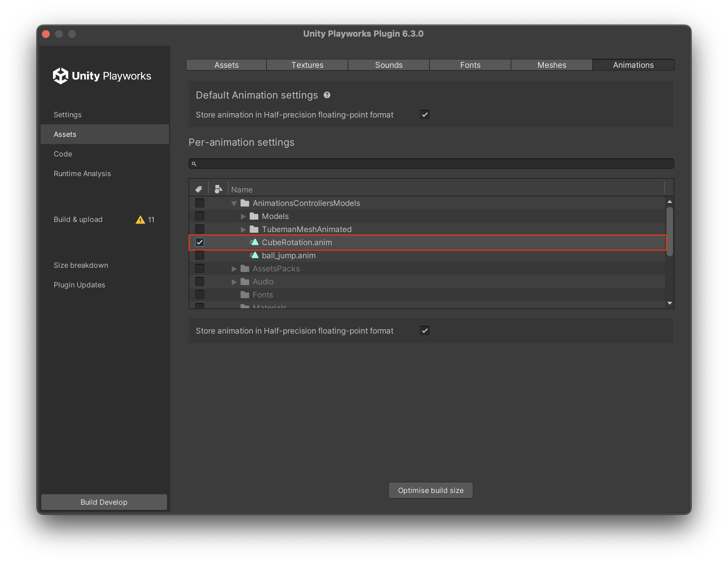Click the override settings column header icon
728x563 pixels.
218,189
